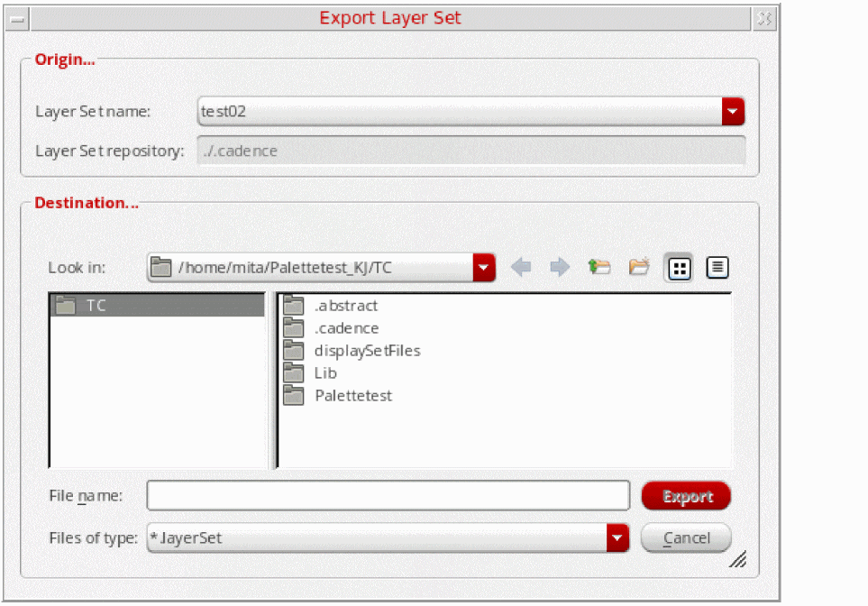The width and height of the screenshot is (868, 606).
Task: Select the TC folder in sidebar
Action: [157, 305]
